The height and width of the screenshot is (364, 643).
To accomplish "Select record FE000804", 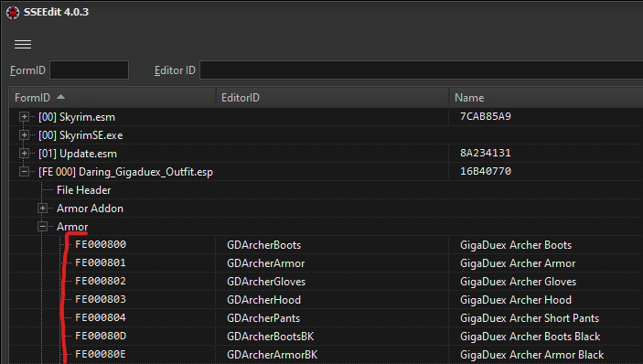I will (x=101, y=317).
